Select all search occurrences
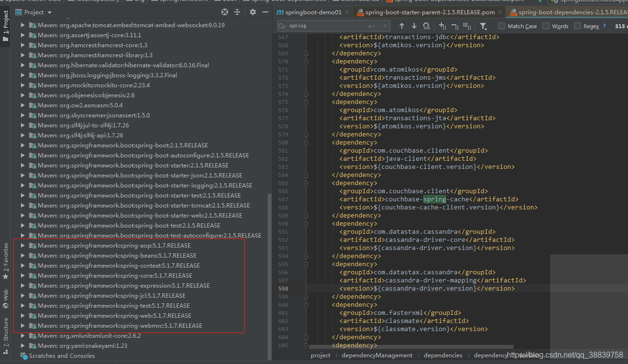The height and width of the screenshot is (364, 628). tap(467, 26)
